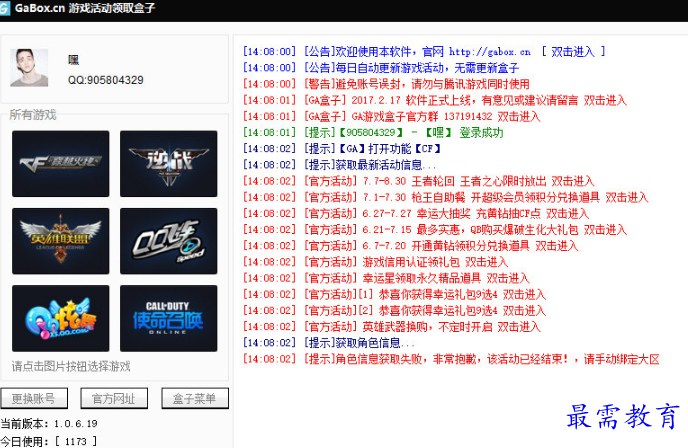688x448 pixels.
Task: Select the 逆战 game tile
Action: (x=168, y=164)
